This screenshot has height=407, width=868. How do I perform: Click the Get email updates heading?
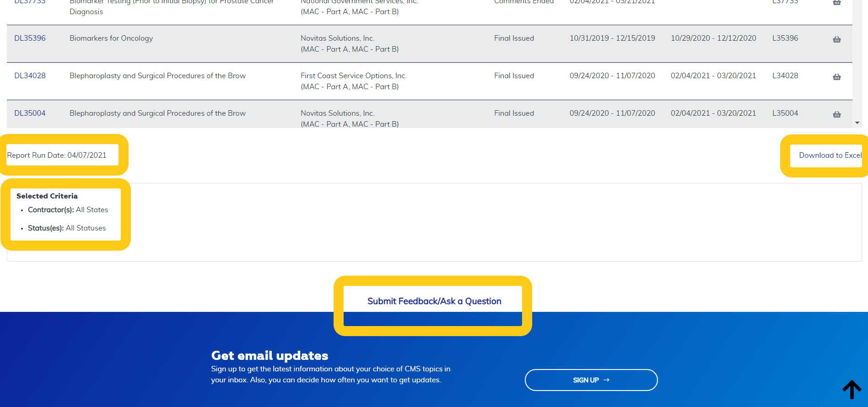(x=270, y=356)
